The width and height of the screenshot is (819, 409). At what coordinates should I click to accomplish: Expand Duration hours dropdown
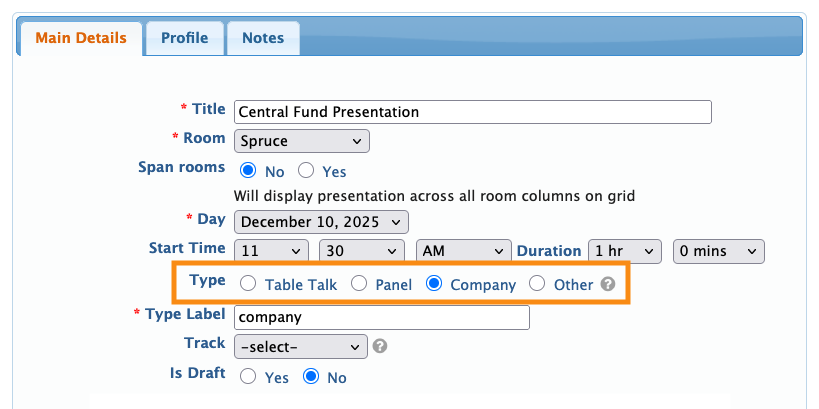pyautogui.click(x=625, y=251)
